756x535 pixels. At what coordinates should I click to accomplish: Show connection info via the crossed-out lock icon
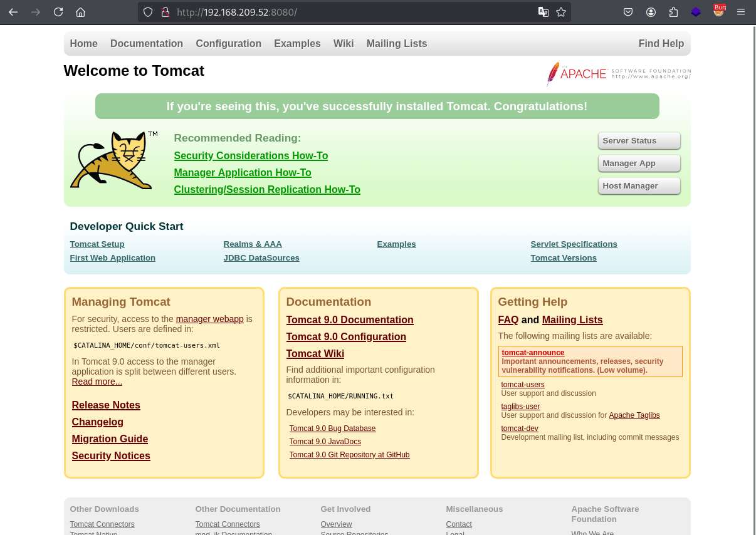(165, 12)
